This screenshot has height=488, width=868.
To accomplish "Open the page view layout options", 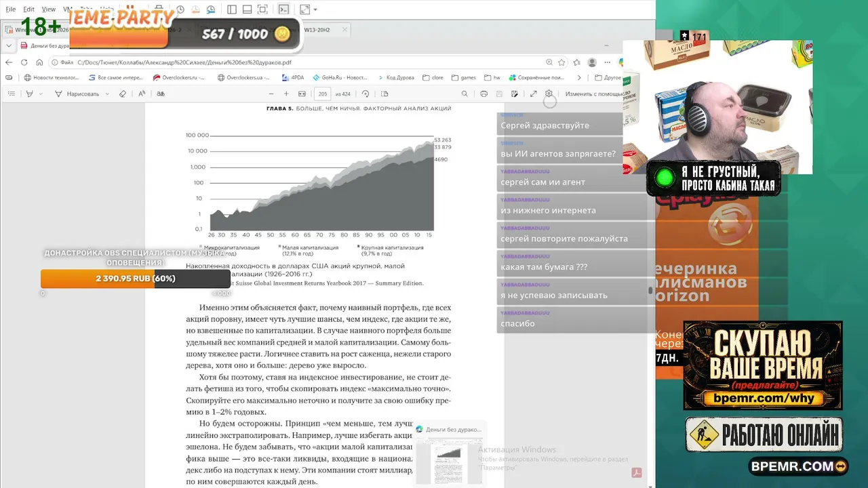I will tap(384, 94).
